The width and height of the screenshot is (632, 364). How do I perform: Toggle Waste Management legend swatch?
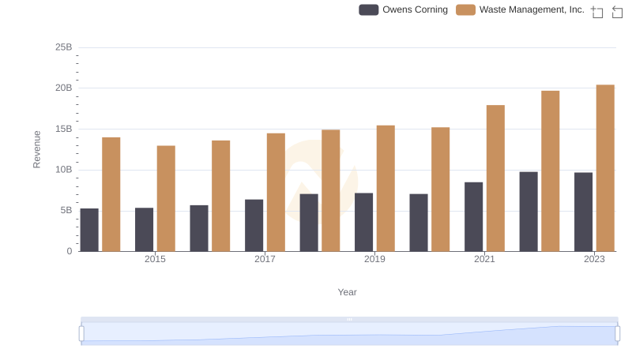pos(465,9)
